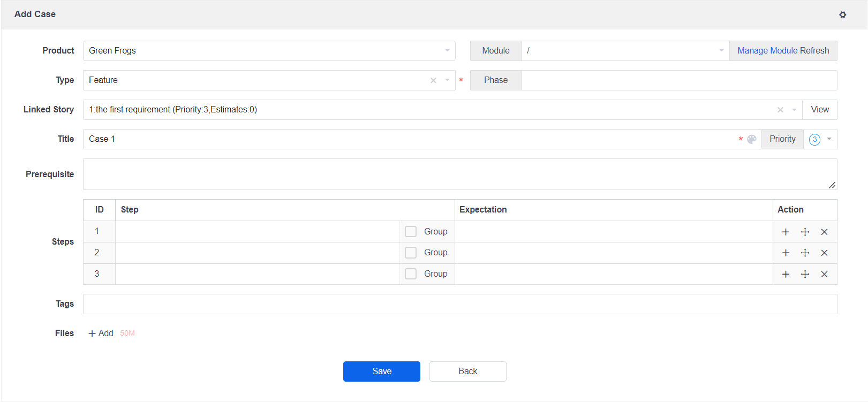Click the move icon for step 1

[x=805, y=232]
